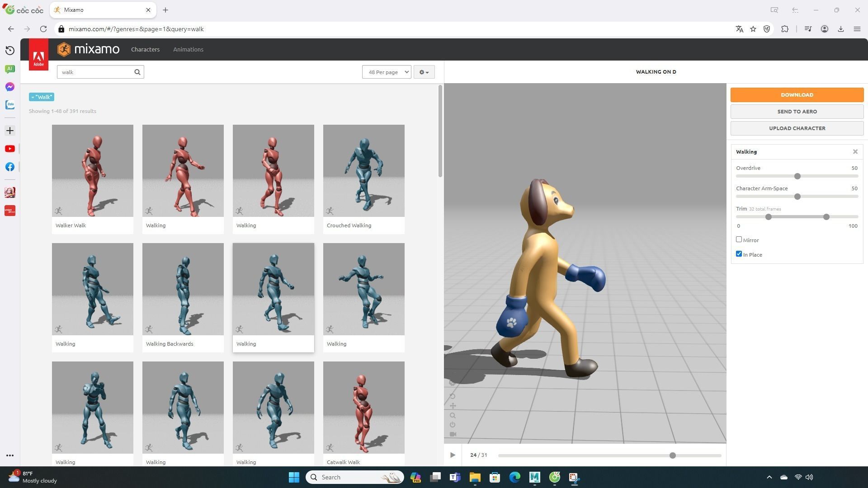The width and height of the screenshot is (868, 488).
Task: Click the in-place icon on Walker Walk thumbnail
Action: pos(58,211)
